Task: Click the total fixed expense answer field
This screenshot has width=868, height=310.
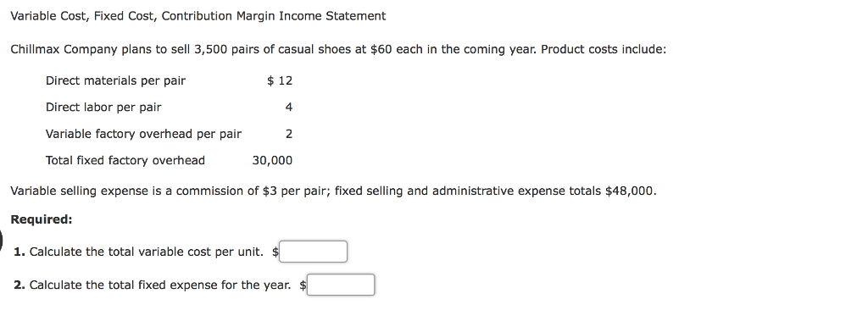Action: 341,285
